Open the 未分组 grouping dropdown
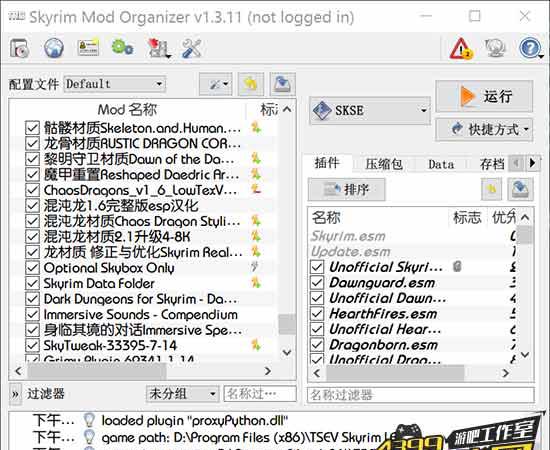 point(182,394)
